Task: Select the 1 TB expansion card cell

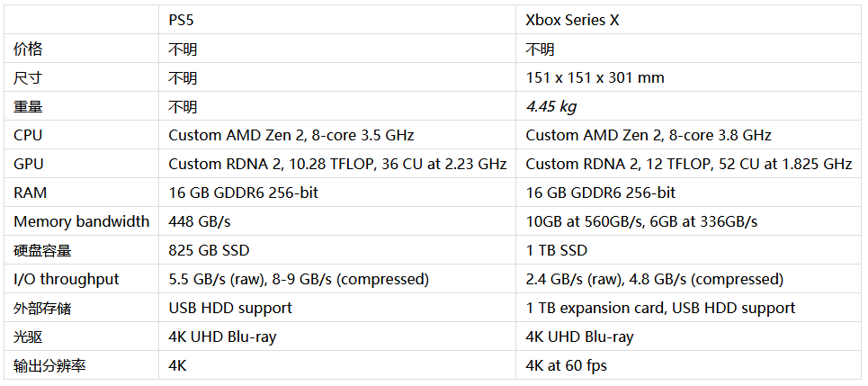Action: [660, 308]
